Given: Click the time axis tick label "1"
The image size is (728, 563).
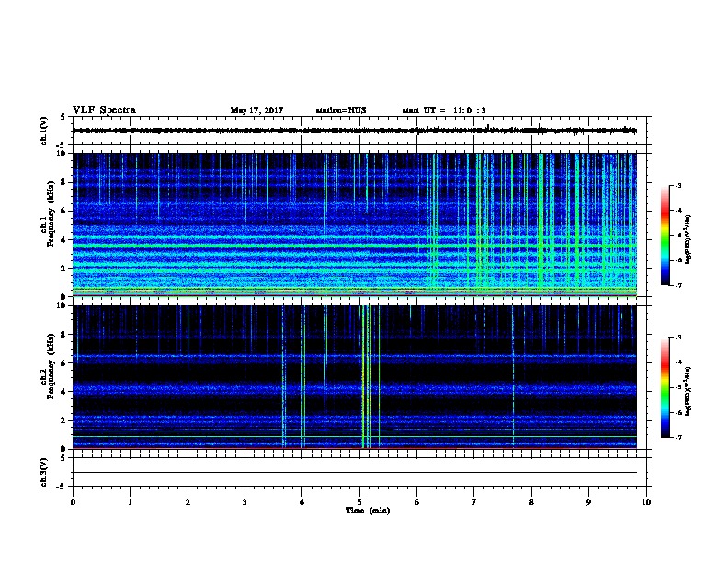Looking at the screenshot, I should [130, 501].
